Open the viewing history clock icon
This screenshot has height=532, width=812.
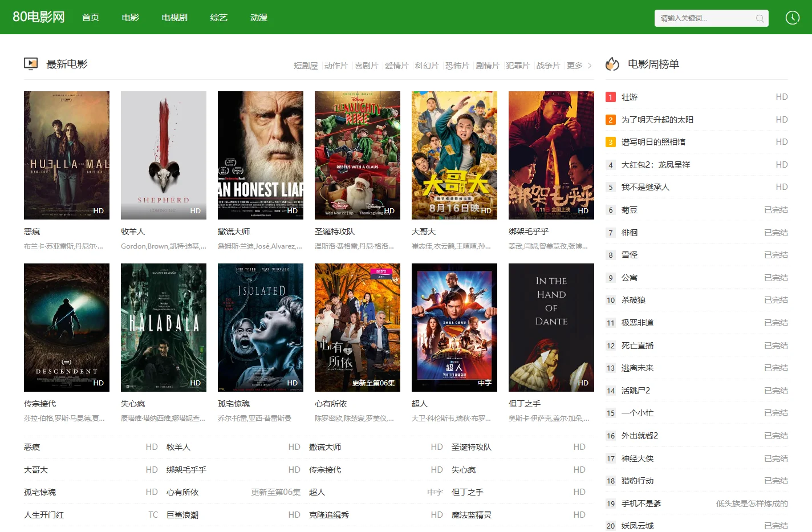793,18
